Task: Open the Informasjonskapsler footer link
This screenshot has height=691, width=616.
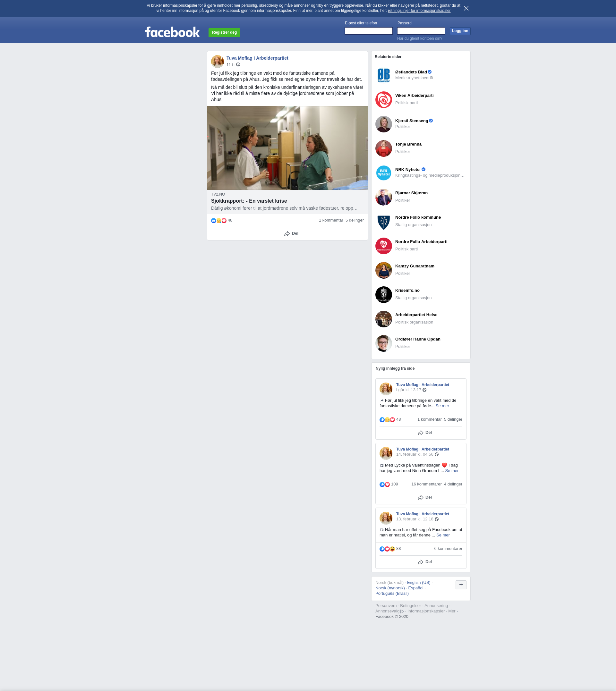Action: tap(426, 611)
